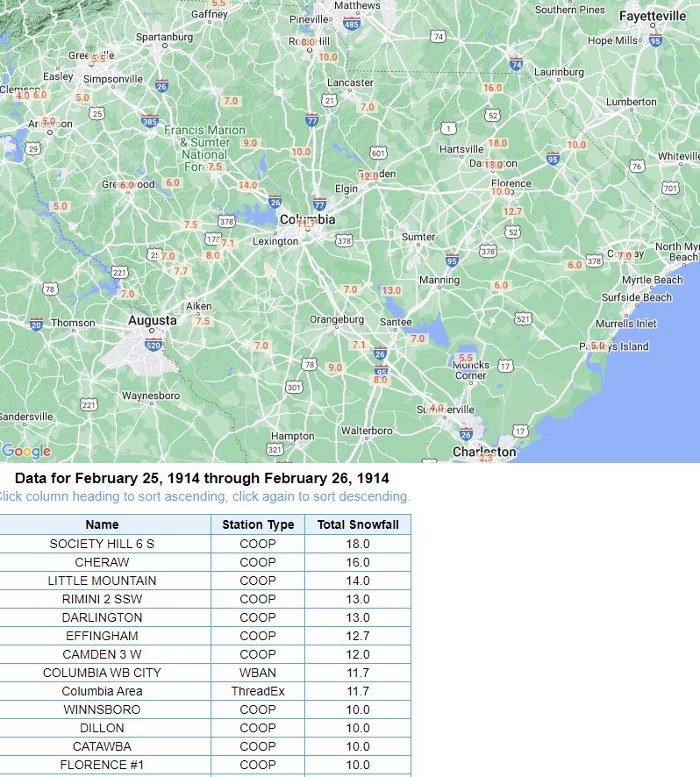The width and height of the screenshot is (700, 777).
Task: Click the 12.0 marker near Camden
Action: pos(368,176)
